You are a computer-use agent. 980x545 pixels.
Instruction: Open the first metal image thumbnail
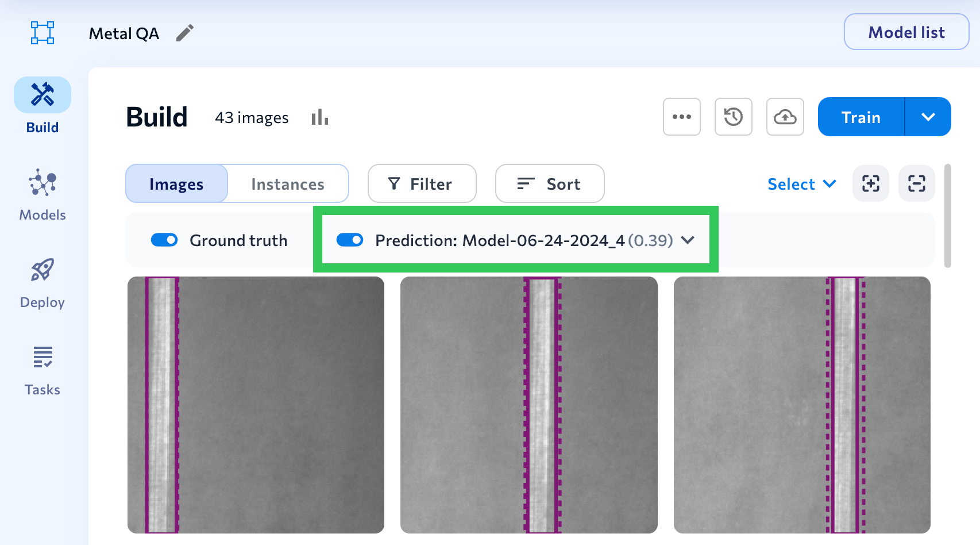(x=256, y=404)
